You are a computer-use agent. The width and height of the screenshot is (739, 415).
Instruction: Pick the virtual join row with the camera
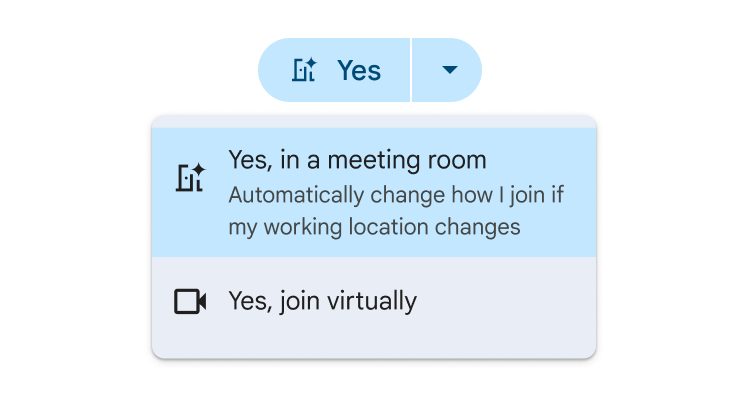point(373,301)
